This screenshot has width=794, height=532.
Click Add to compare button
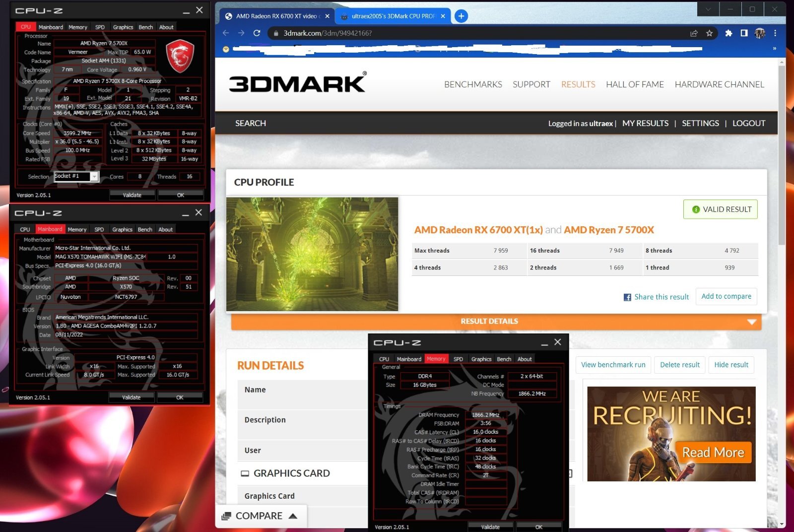726,296
